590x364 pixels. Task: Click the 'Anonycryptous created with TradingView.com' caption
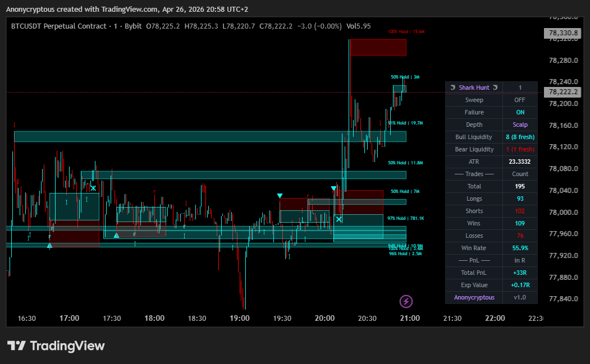[81, 10]
